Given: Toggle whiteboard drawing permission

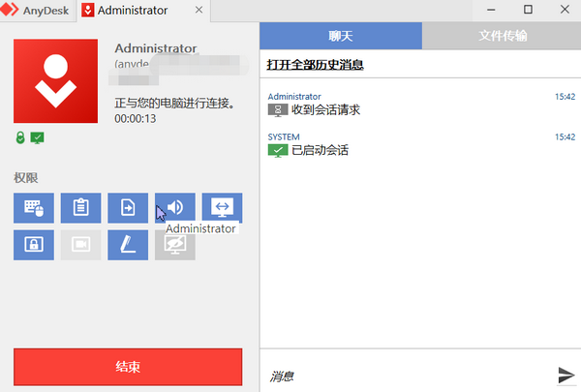Looking at the screenshot, I should [x=128, y=245].
